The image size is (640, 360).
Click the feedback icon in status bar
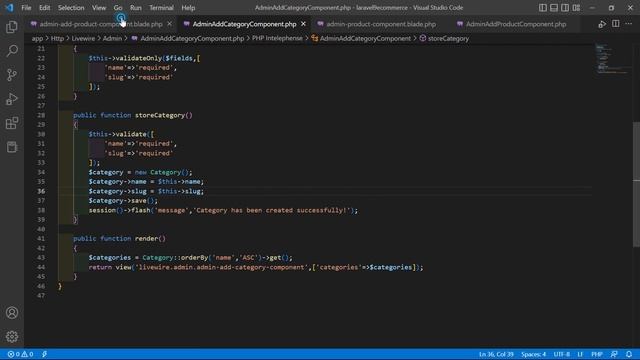(614, 354)
